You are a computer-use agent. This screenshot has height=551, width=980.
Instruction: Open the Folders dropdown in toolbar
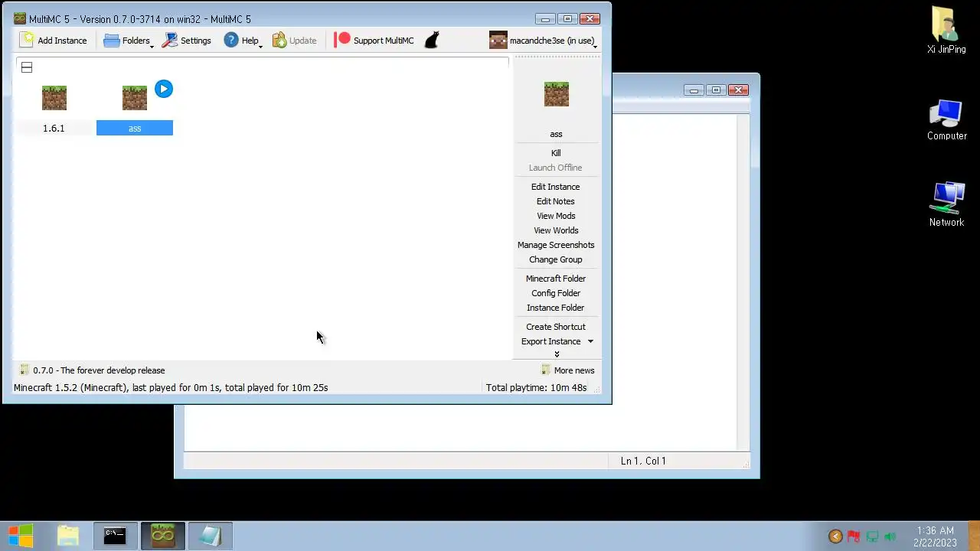[x=129, y=41]
